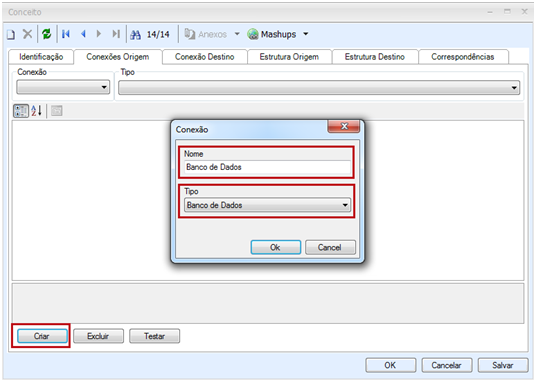This screenshot has height=382, width=536.
Task: Click the New record page icon
Action: coord(11,34)
